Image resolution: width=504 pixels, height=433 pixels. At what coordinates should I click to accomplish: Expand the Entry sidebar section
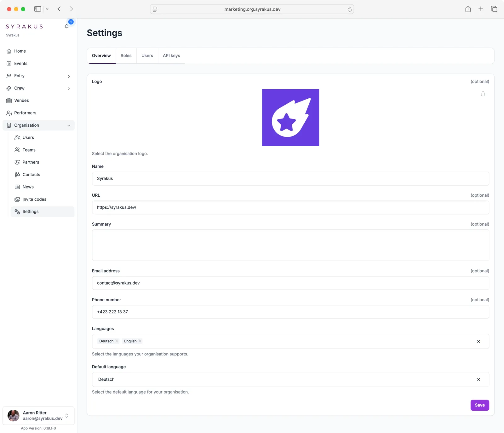click(69, 76)
